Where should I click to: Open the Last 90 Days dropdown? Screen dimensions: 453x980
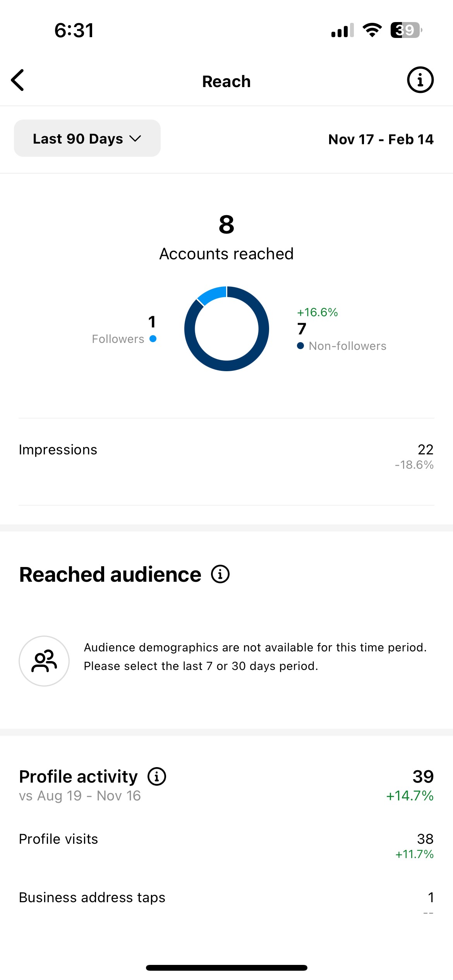pyautogui.click(x=87, y=139)
